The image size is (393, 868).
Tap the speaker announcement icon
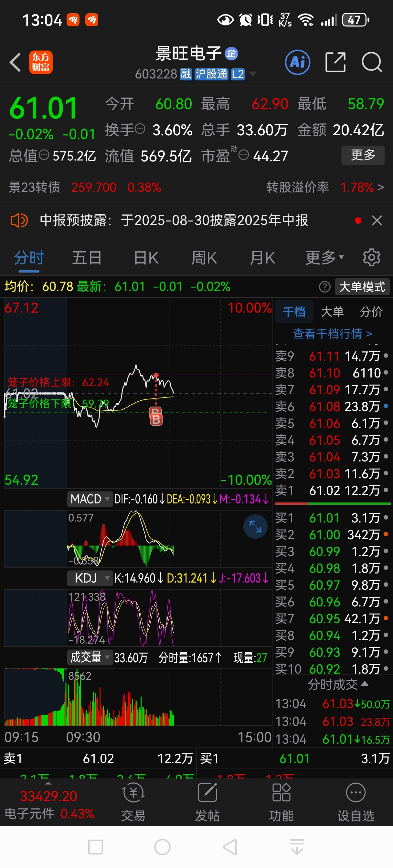pyautogui.click(x=19, y=221)
